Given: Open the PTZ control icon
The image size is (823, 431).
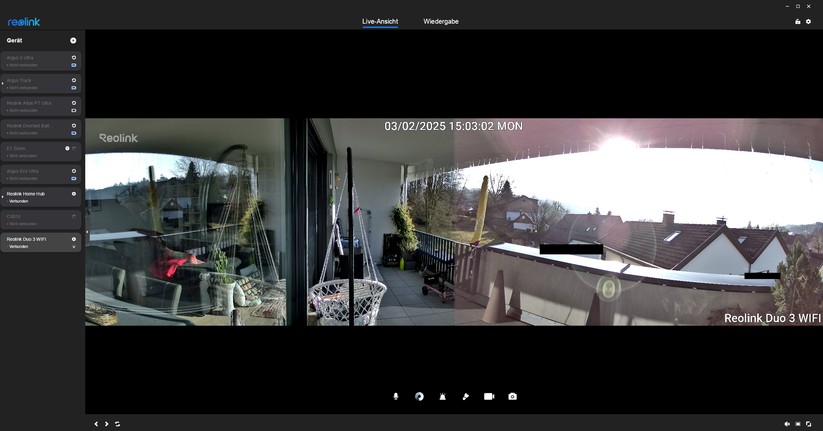Looking at the screenshot, I should 419,396.
